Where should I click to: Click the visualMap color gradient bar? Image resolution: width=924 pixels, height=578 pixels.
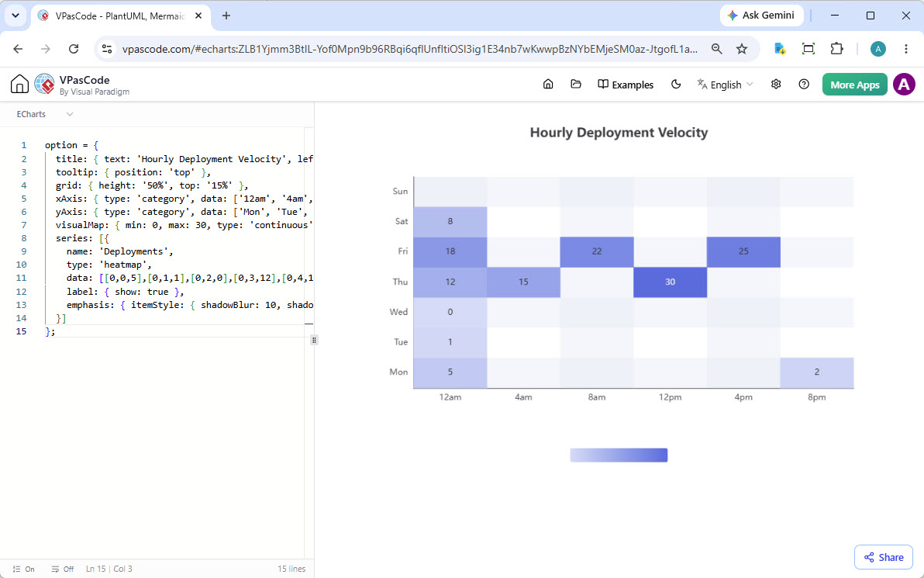coord(619,455)
